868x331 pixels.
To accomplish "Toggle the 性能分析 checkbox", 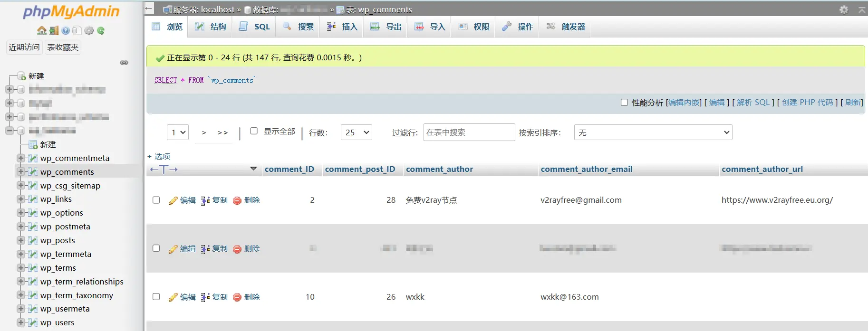I will (x=624, y=102).
